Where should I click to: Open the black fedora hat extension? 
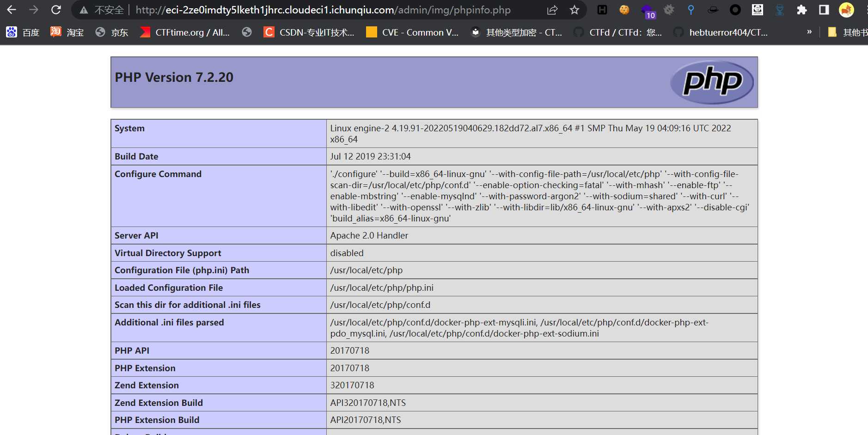713,10
